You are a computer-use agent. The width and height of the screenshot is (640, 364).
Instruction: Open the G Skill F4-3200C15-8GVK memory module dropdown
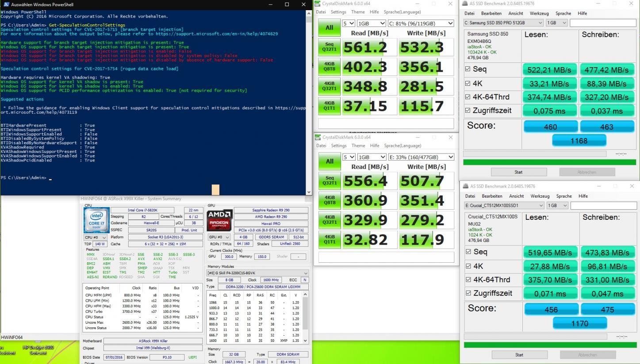[258, 273]
